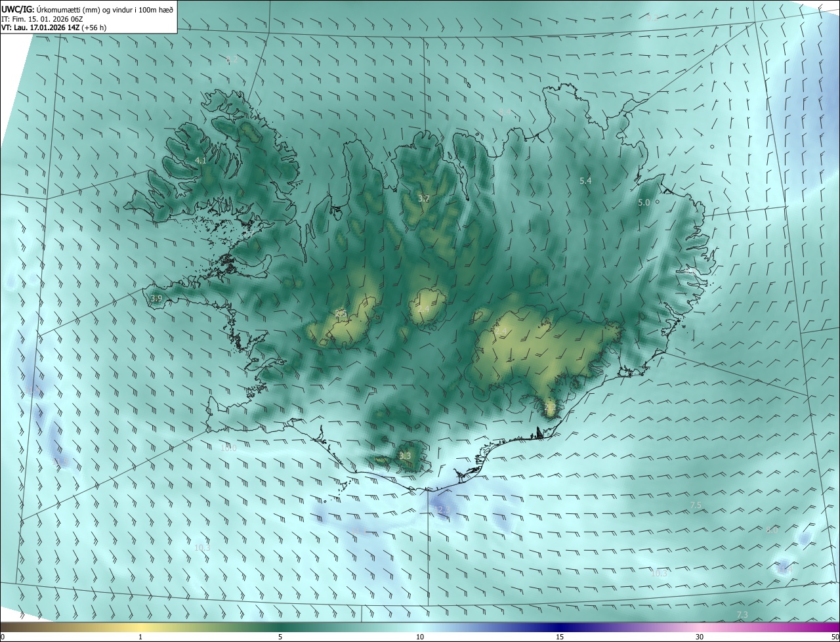Click the 5.0 value in east Iceland
Image resolution: width=840 pixels, height=642 pixels.
click(x=644, y=203)
